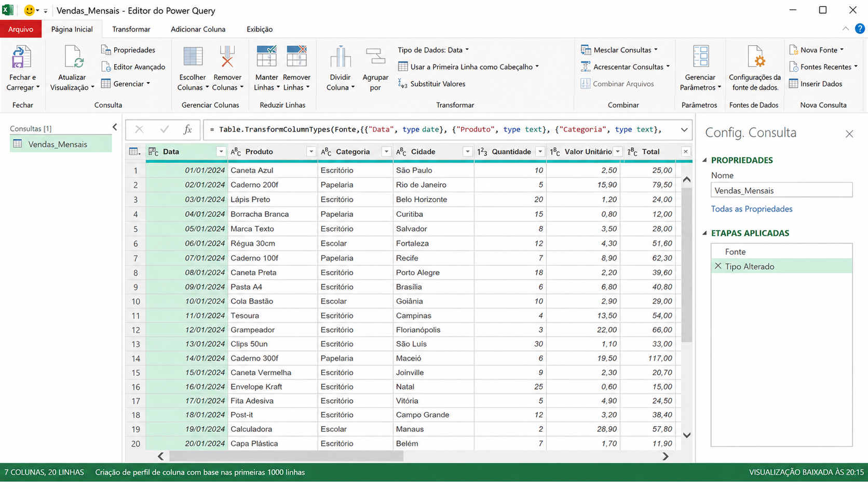The width and height of the screenshot is (868, 489).
Task: Click the Nome input field
Action: 781,190
